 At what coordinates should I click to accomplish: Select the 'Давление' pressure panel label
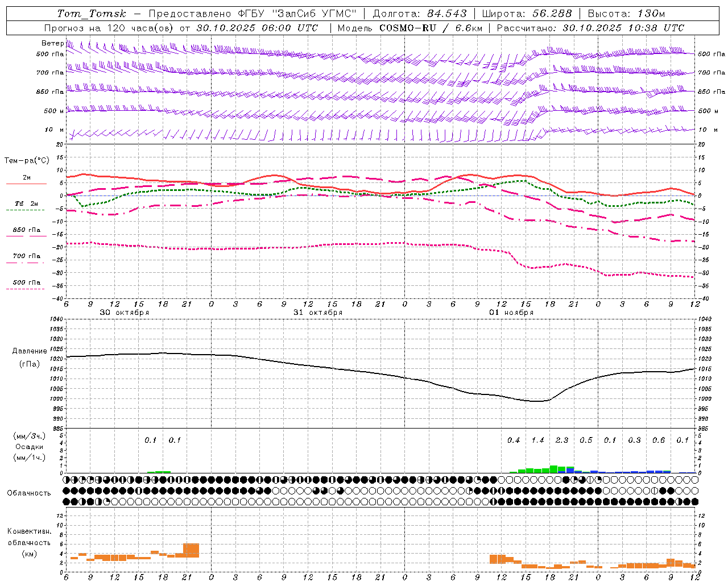coord(30,351)
